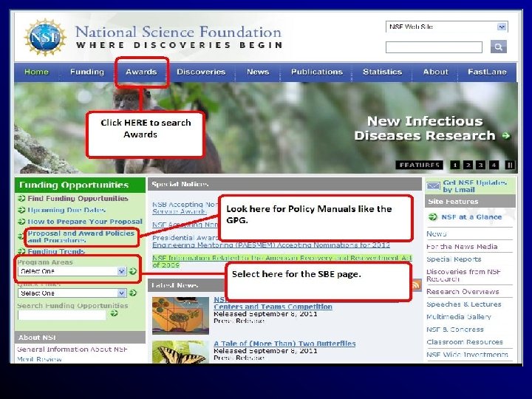
Task: Open the Discoveries menu item
Action: (x=201, y=72)
